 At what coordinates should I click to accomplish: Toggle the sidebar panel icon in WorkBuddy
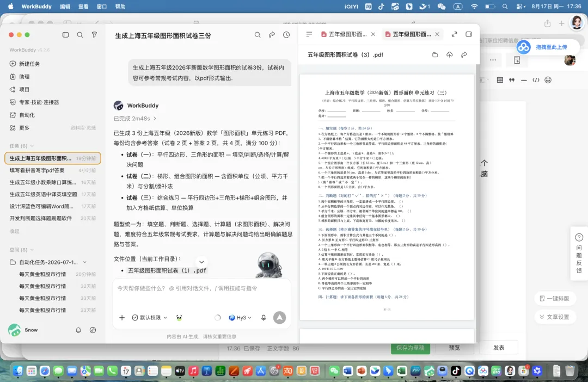(66, 35)
